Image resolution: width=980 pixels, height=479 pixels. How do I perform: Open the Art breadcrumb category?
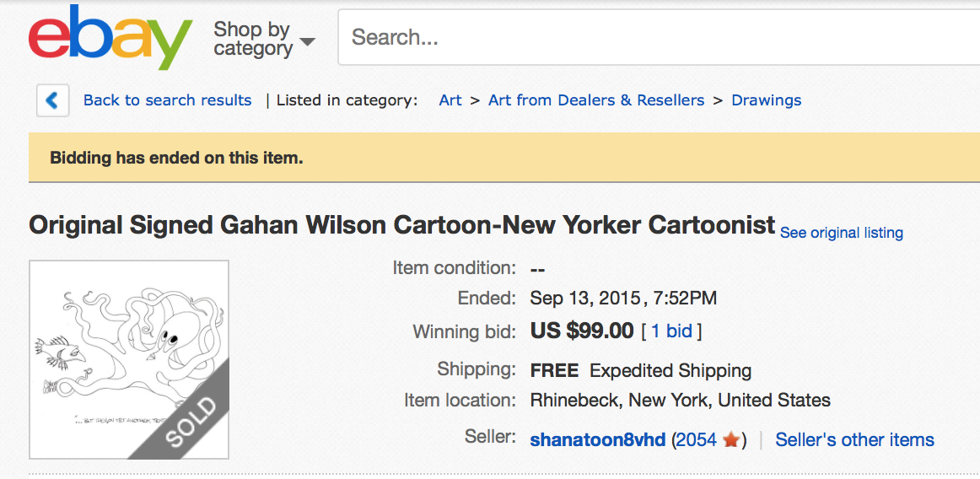[450, 100]
